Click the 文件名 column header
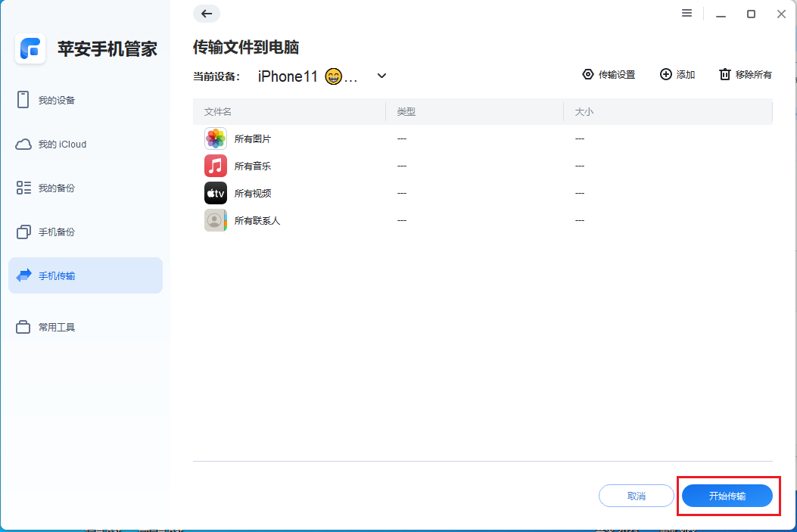Viewport: 797px width, 532px height. [218, 111]
